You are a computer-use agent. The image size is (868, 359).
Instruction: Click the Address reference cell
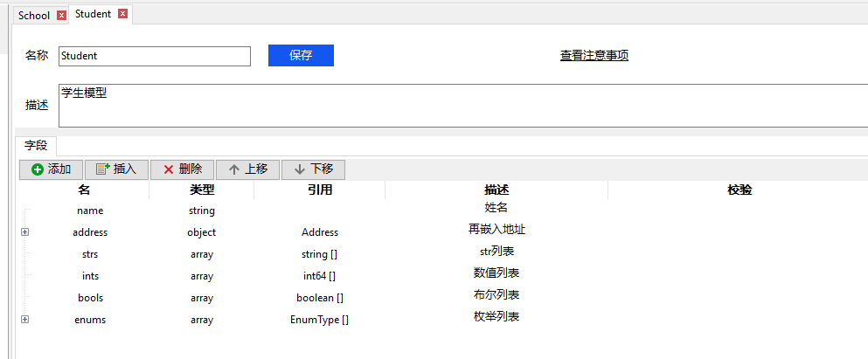pos(320,232)
